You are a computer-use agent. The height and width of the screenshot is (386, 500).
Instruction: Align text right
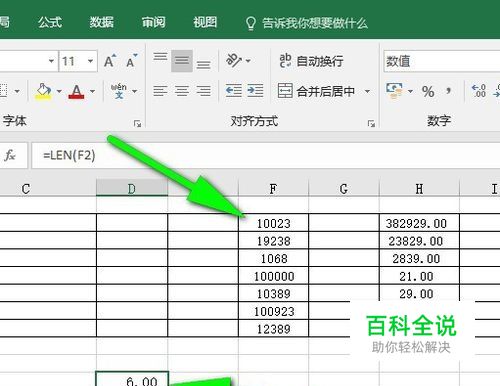click(203, 91)
